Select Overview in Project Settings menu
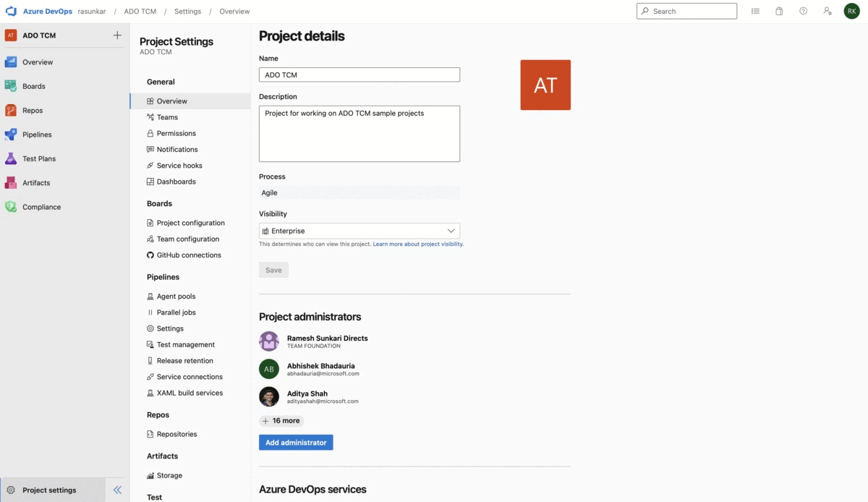This screenshot has height=502, width=868. coord(190,101)
